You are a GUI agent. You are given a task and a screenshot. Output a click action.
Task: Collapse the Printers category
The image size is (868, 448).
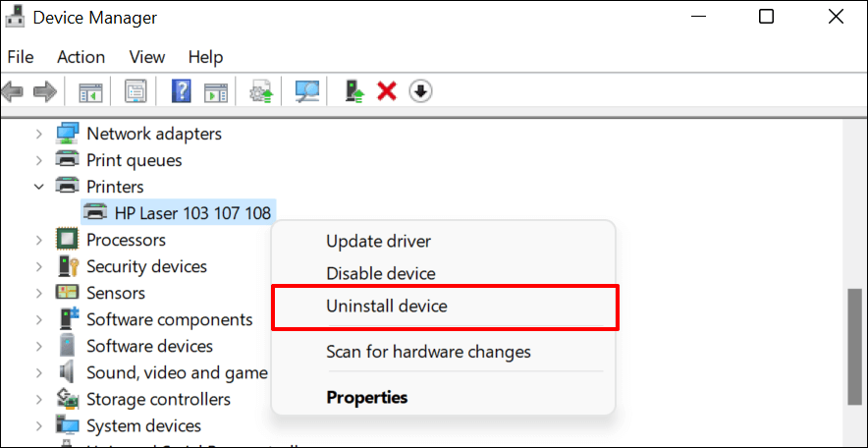(x=39, y=186)
